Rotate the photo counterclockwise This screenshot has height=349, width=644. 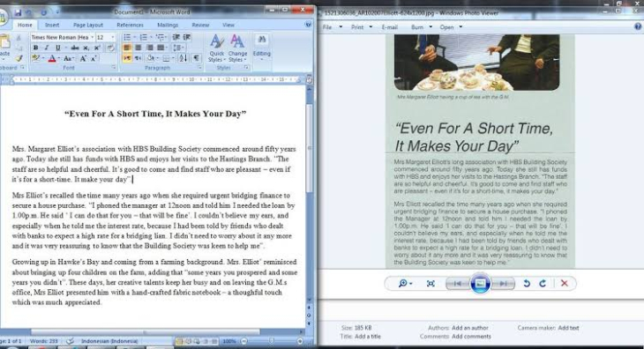pyautogui.click(x=527, y=284)
